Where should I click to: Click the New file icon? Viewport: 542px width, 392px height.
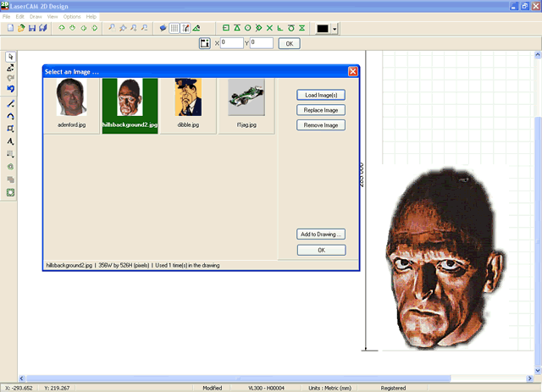coord(10,28)
